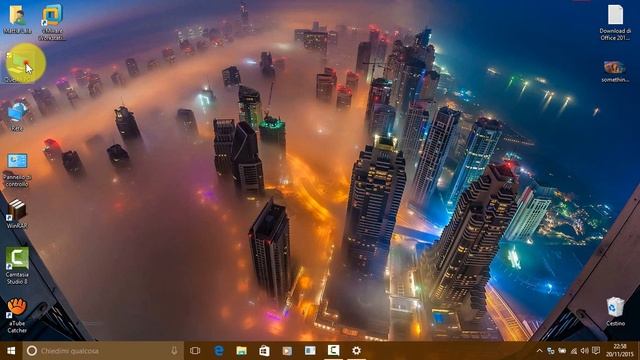Open the something image file on desktop
Viewport: 640px width, 360px height.
615,71
